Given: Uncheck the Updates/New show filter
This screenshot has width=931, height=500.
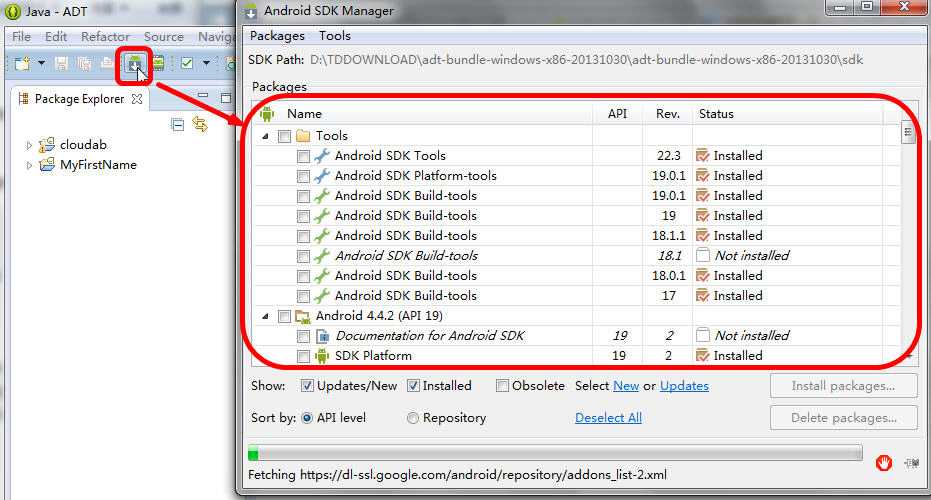Looking at the screenshot, I should click(307, 386).
